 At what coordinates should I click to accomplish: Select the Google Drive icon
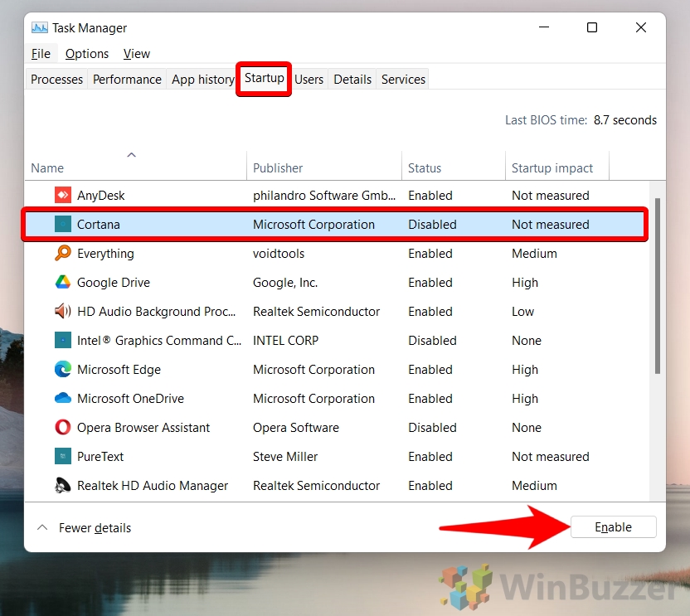(x=63, y=283)
